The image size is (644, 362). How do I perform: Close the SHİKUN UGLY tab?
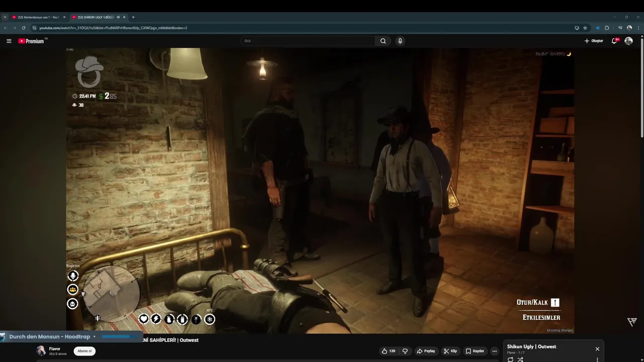click(x=124, y=17)
